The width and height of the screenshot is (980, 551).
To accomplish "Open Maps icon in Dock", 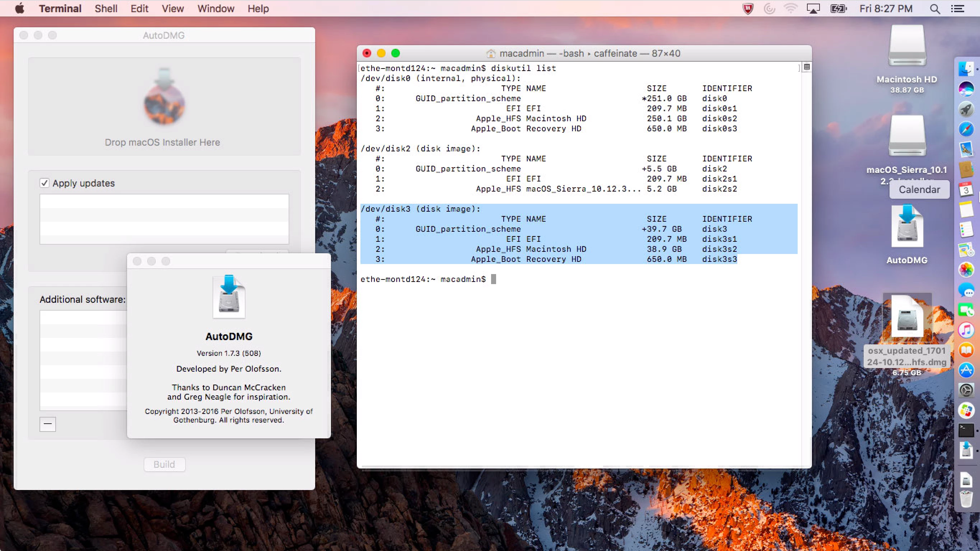I will click(966, 249).
